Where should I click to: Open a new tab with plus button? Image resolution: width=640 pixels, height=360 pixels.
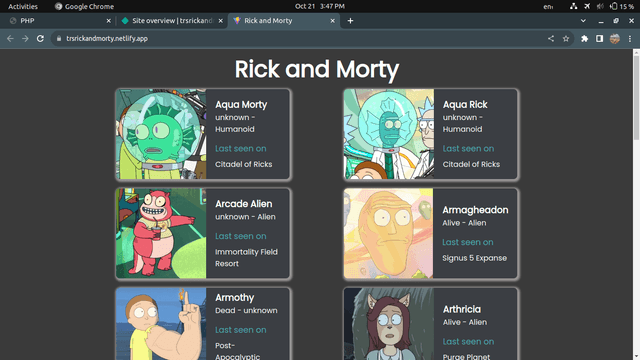350,21
